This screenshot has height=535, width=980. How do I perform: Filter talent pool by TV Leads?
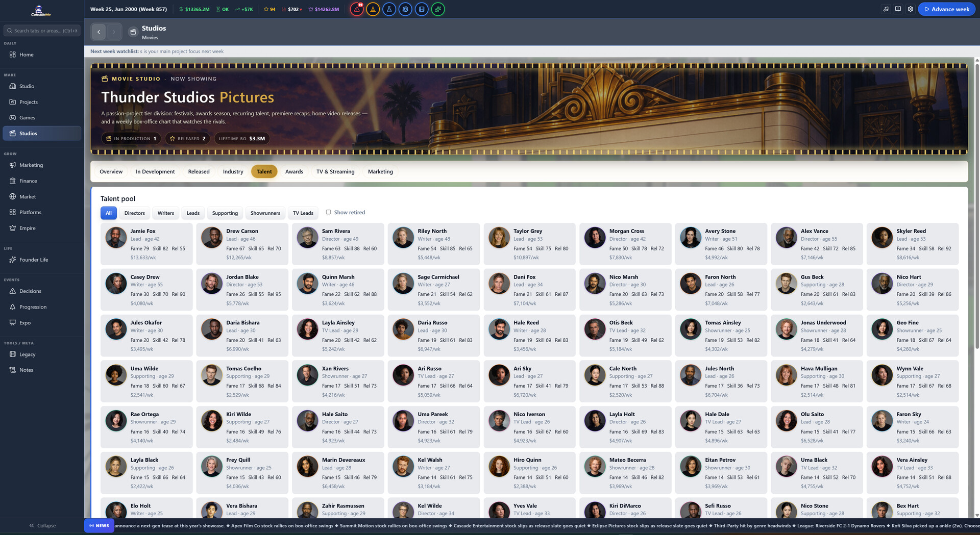coord(303,213)
